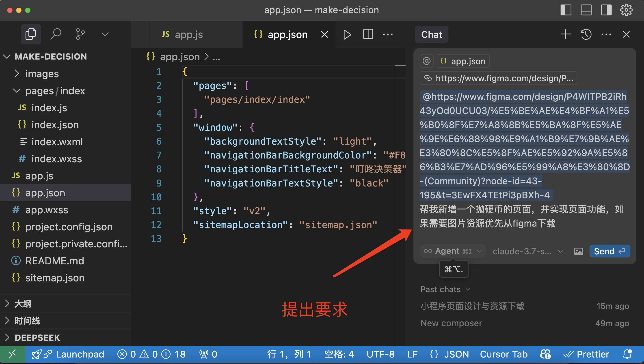Click into the chat message input text
This screenshot has width=644, height=364.
click(524, 160)
